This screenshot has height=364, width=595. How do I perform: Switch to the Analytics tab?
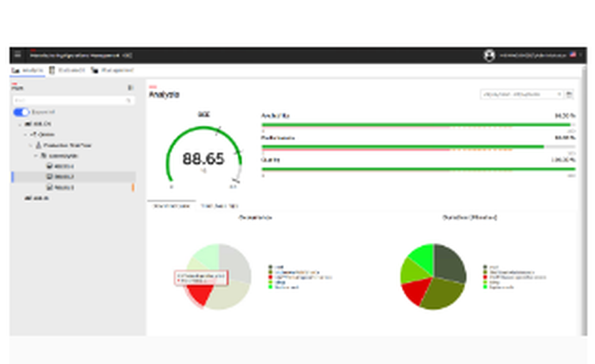(x=27, y=70)
